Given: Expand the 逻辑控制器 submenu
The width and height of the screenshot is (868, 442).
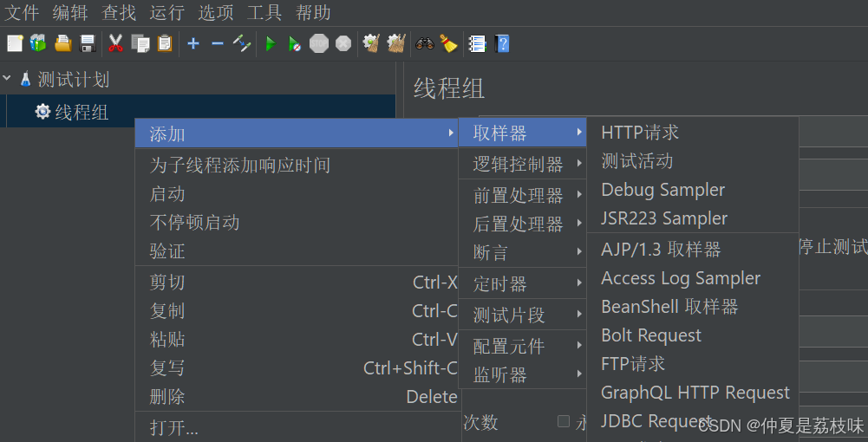Looking at the screenshot, I should pos(523,164).
